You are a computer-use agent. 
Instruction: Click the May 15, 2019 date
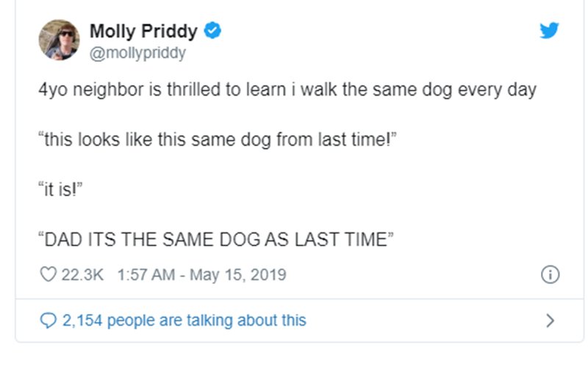(237, 274)
